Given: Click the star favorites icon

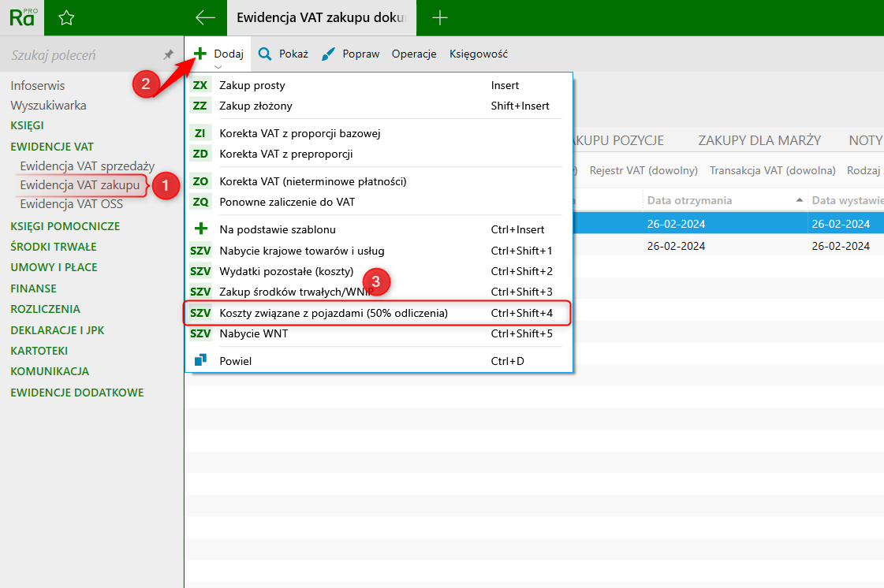Looking at the screenshot, I should pyautogui.click(x=67, y=17).
